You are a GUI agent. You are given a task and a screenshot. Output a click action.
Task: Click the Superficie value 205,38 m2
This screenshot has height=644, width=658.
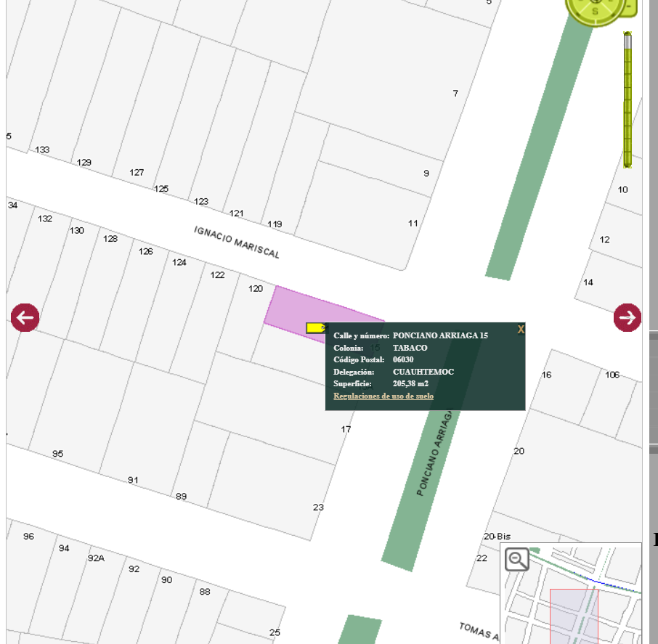tap(410, 383)
